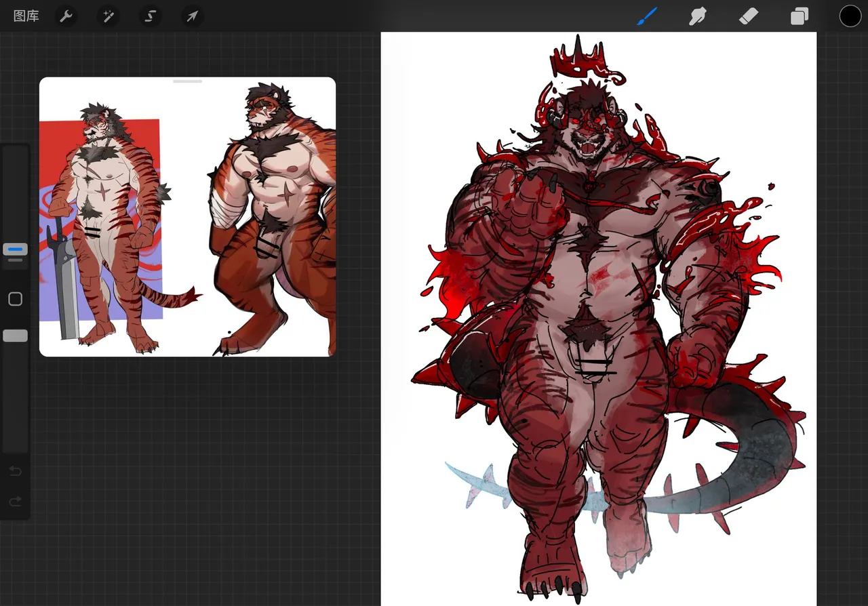Screen dimensions: 868x606
Task: Select the Eraser tool
Action: click(x=748, y=16)
